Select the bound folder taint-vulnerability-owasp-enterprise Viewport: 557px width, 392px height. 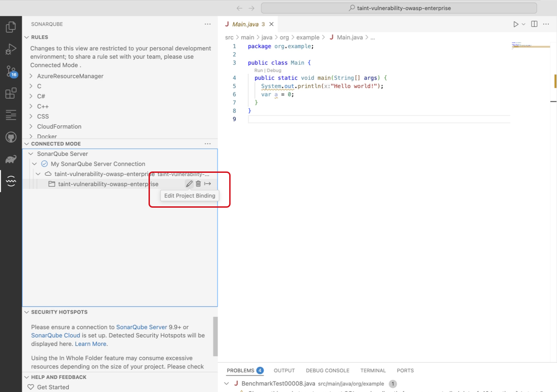108,184
